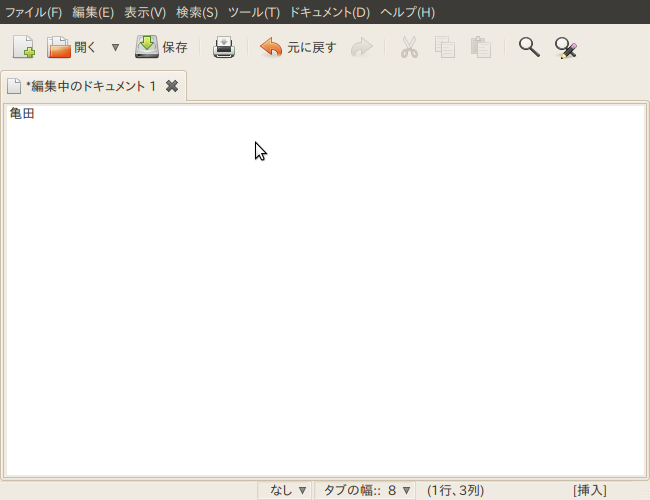Open search with the magnifier icon
Viewport: 650px width, 500px height.
point(529,47)
